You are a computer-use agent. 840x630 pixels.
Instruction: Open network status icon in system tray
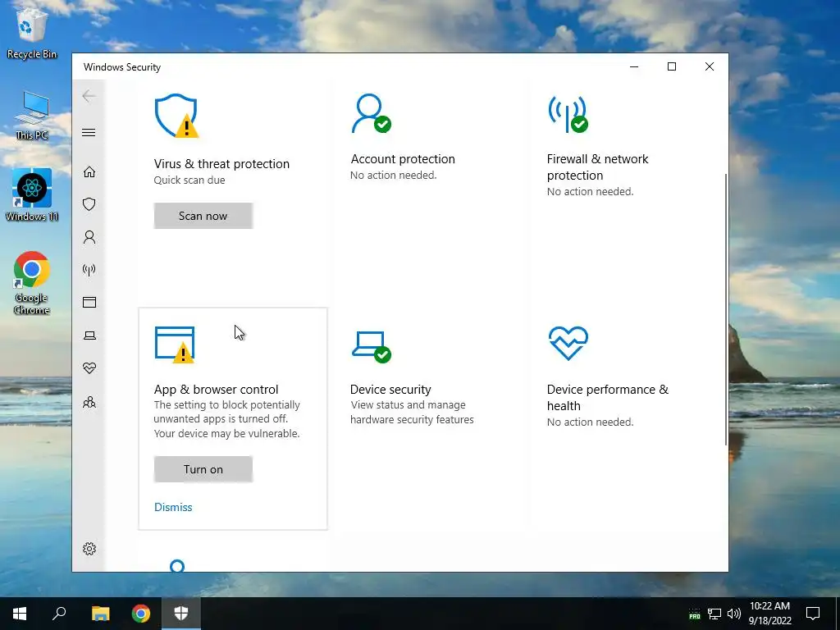click(x=714, y=614)
